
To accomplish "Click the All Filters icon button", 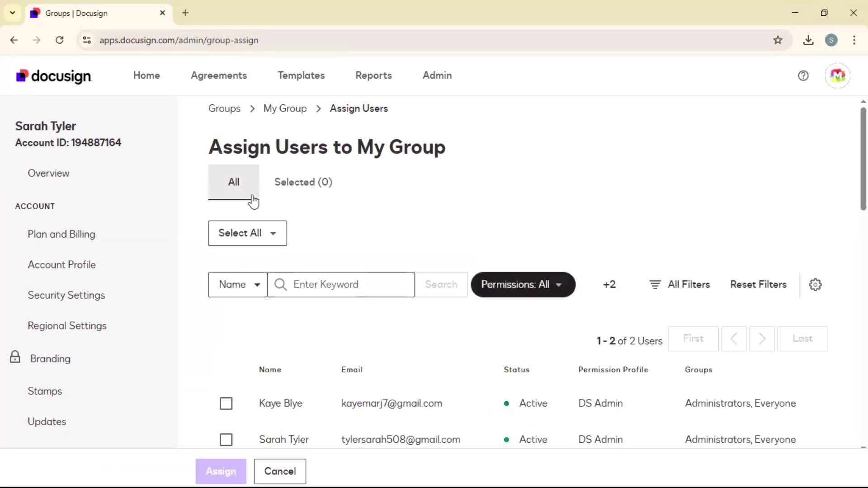I will pos(679,285).
